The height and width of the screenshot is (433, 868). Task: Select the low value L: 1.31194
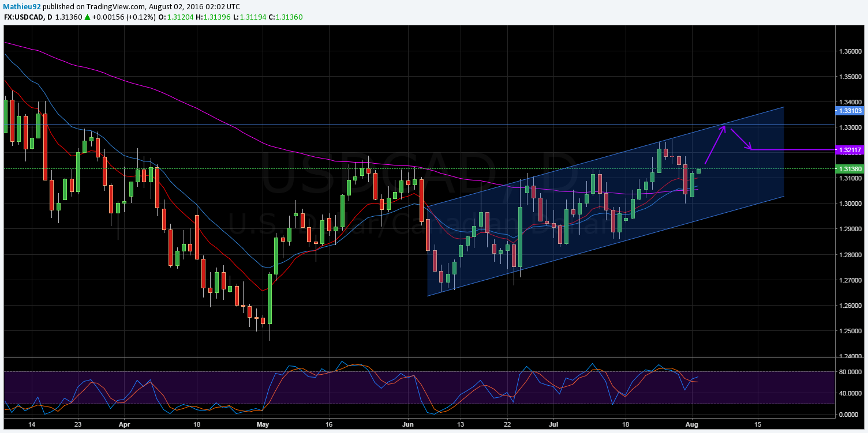[x=249, y=17]
